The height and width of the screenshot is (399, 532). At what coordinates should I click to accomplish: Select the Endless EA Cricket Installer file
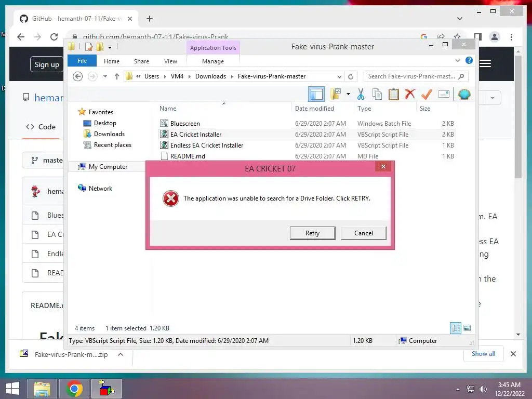tap(207, 145)
